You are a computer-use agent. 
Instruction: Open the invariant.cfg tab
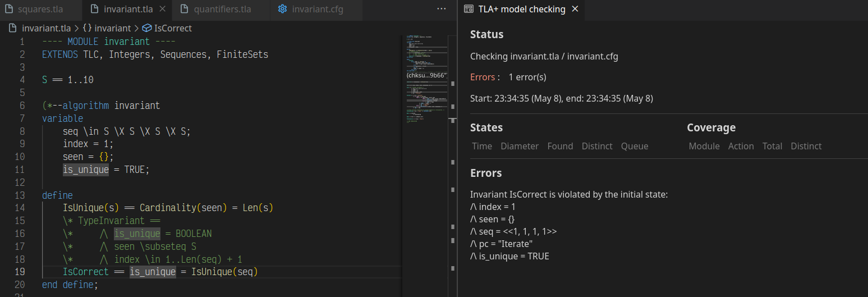(x=317, y=10)
